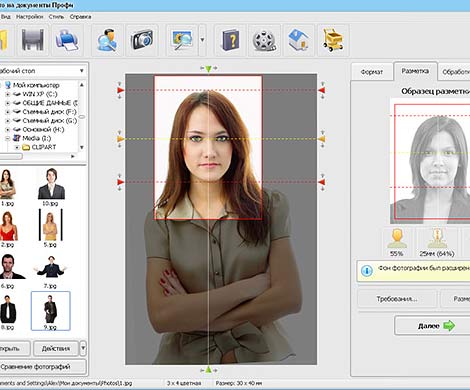Click the folder tree scroll-up arrow
Image resolution: width=470 pixels, height=390 pixels.
82,85
